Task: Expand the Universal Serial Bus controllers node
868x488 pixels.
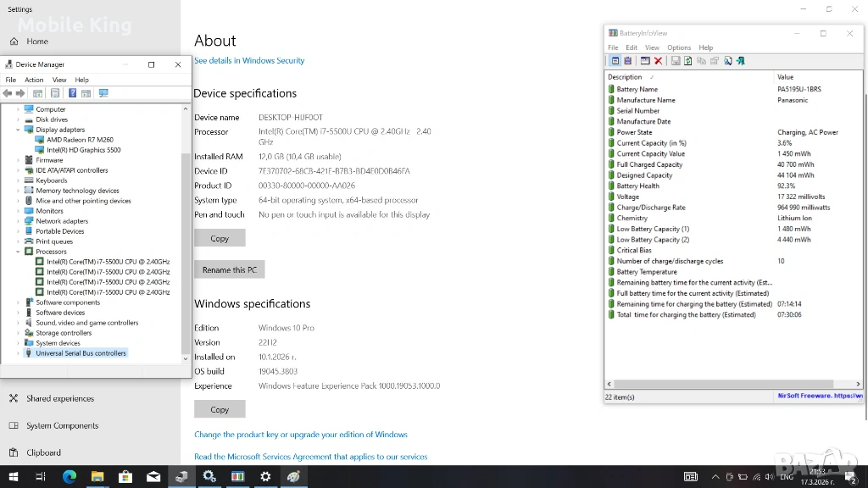Action: click(x=18, y=353)
